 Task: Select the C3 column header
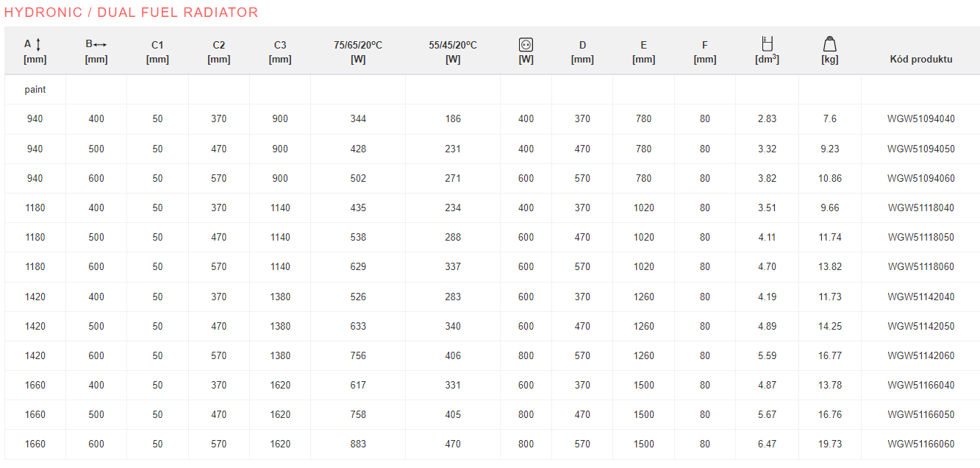coord(280,52)
